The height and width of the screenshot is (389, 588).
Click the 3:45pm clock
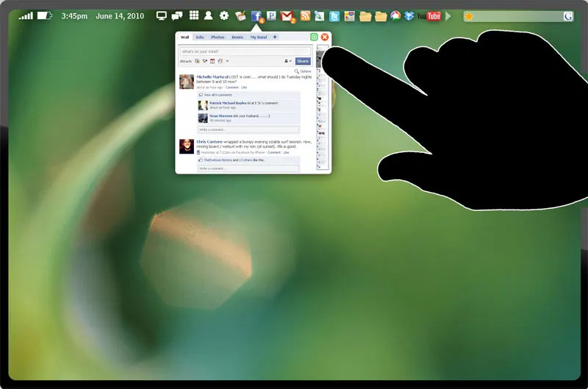(x=74, y=16)
